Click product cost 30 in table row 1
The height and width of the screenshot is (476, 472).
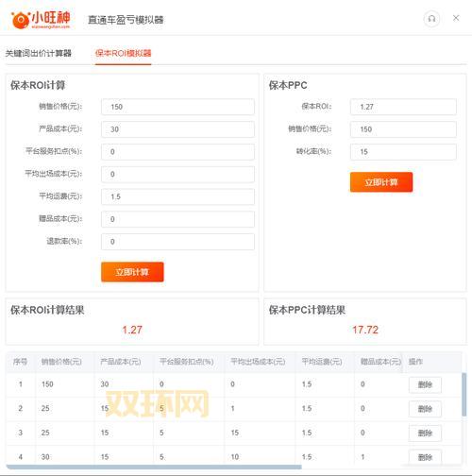tap(105, 384)
